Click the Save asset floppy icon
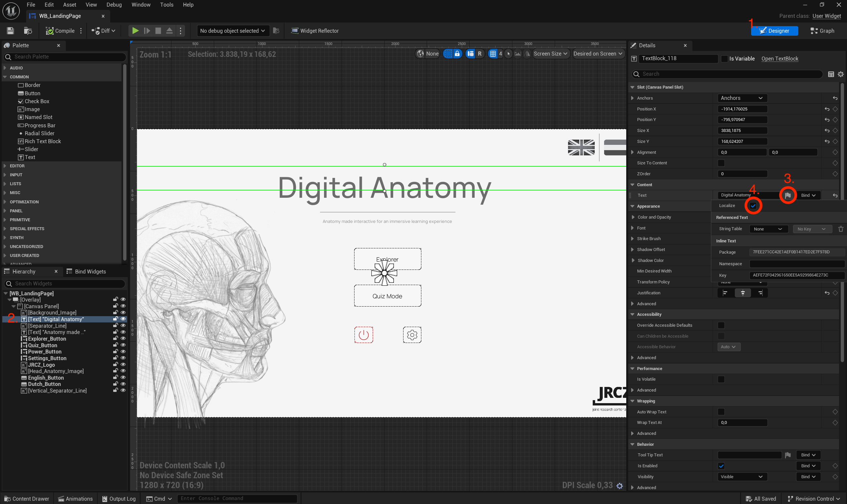The height and width of the screenshot is (504, 847). pos(10,30)
